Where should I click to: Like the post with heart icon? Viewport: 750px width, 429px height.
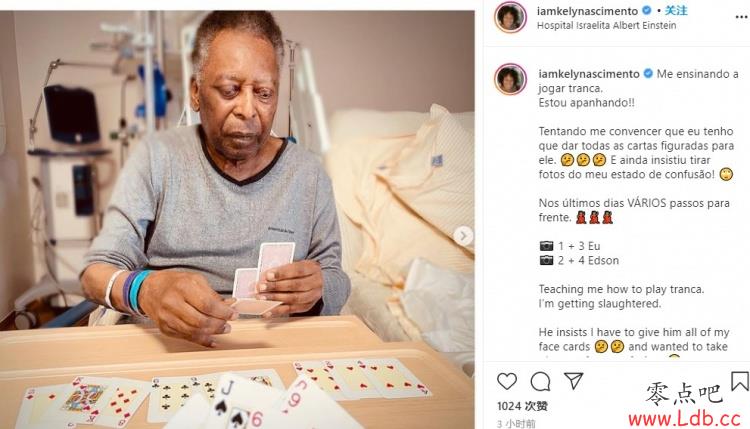coord(507,381)
